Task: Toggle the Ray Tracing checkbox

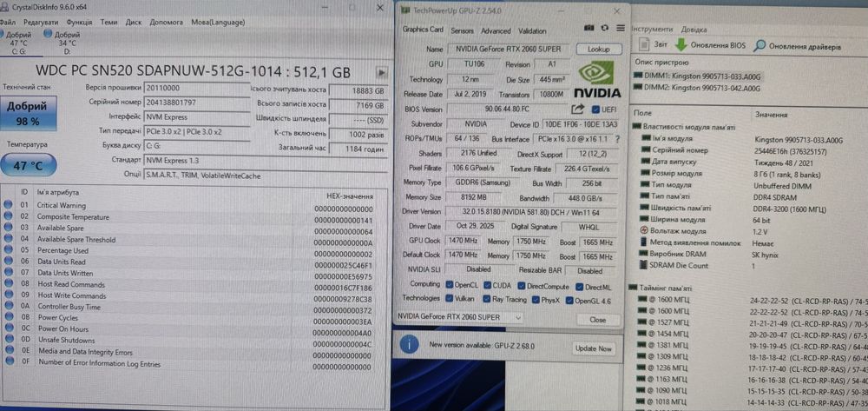Action: pos(487,300)
